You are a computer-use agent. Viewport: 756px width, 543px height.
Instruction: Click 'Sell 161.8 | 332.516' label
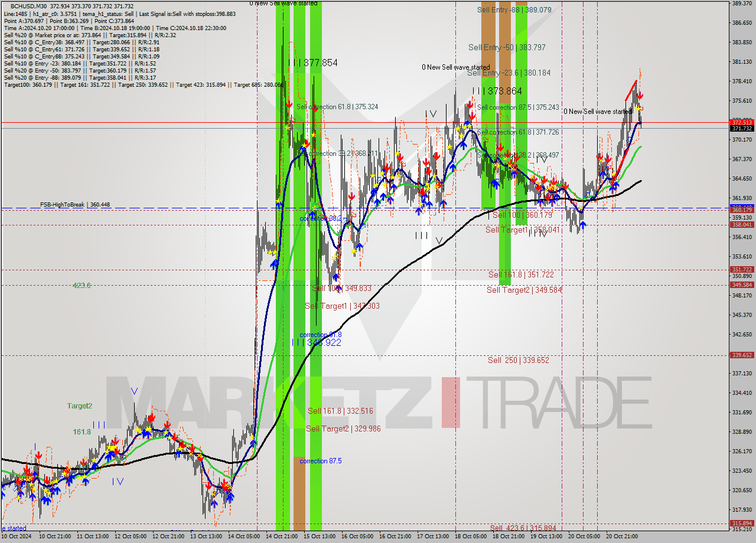(340, 411)
